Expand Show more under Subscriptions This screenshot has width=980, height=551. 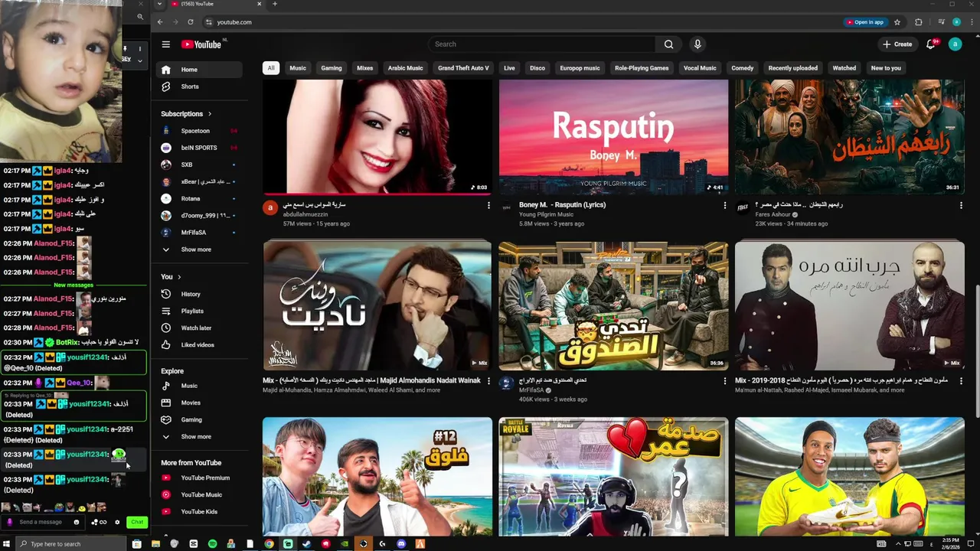tap(199, 249)
